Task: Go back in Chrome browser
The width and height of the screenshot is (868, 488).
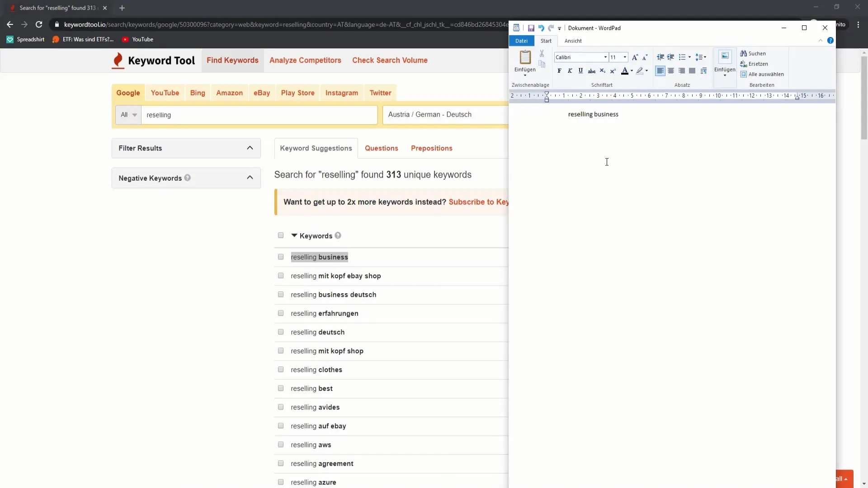Action: [x=10, y=24]
